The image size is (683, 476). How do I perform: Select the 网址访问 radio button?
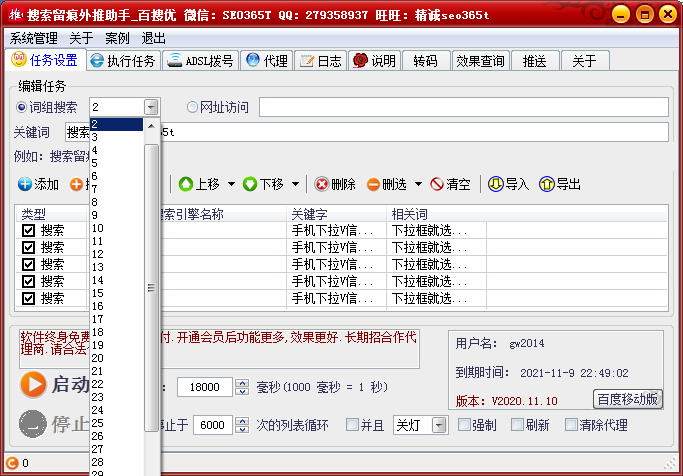click(x=192, y=107)
